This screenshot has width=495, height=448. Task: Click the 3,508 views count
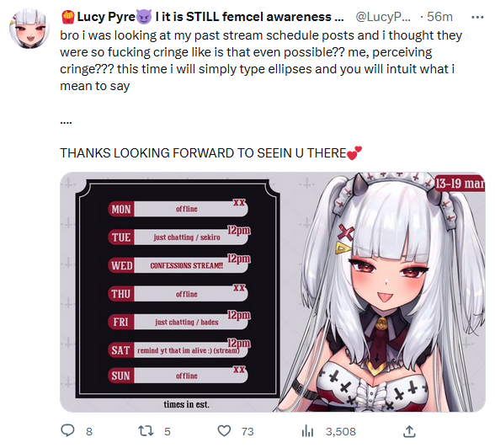pos(341,432)
